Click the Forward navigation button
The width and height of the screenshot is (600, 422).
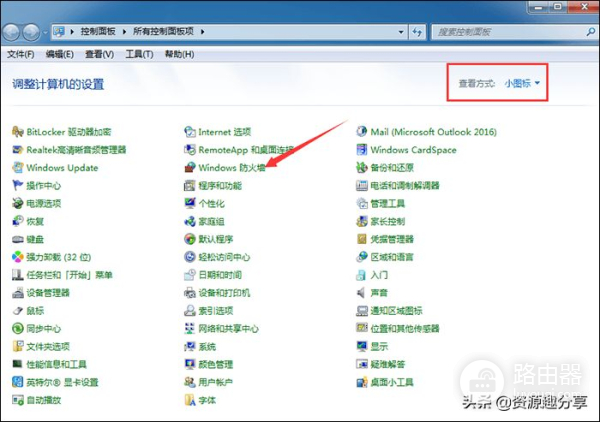31,33
